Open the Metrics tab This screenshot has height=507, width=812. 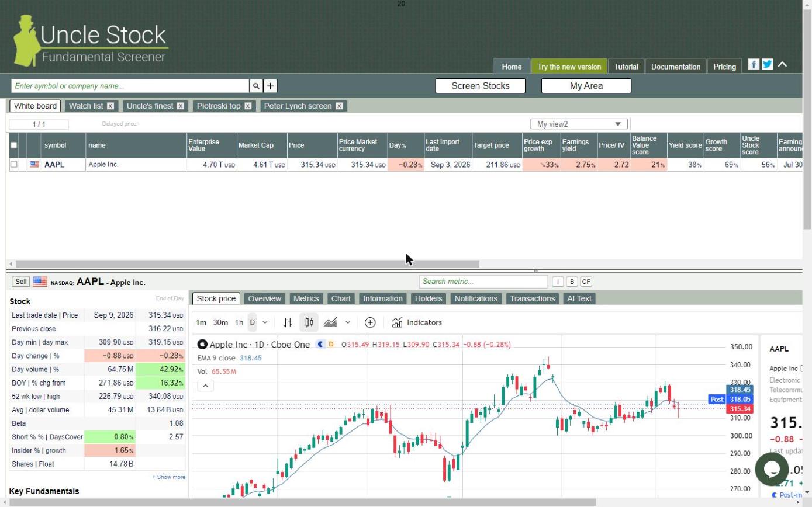tap(306, 298)
